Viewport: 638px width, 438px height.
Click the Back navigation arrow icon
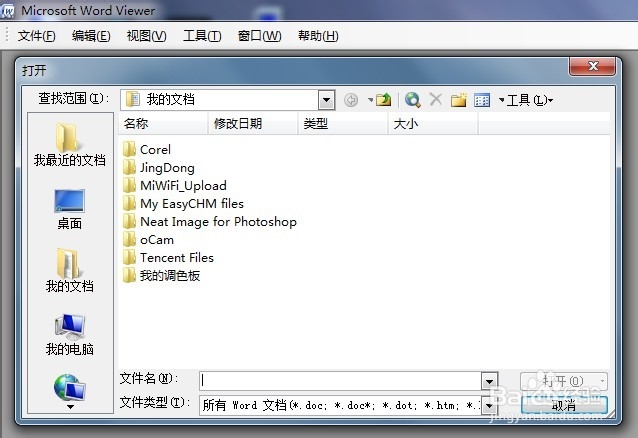(351, 100)
